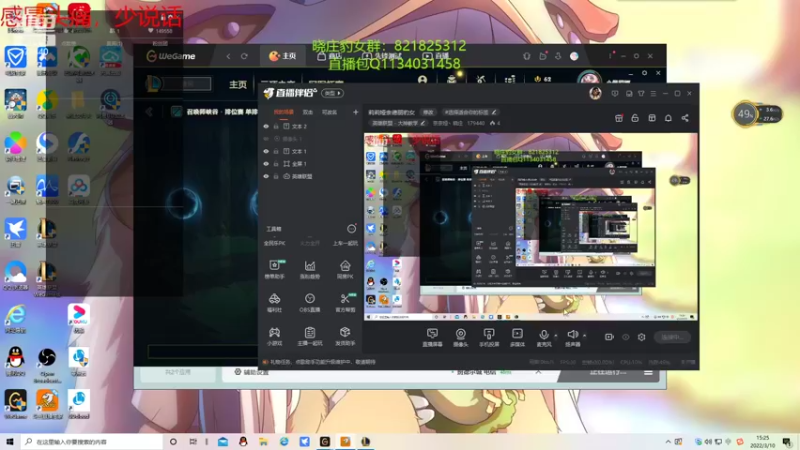Click the Windows taskbar search box

coord(92,442)
